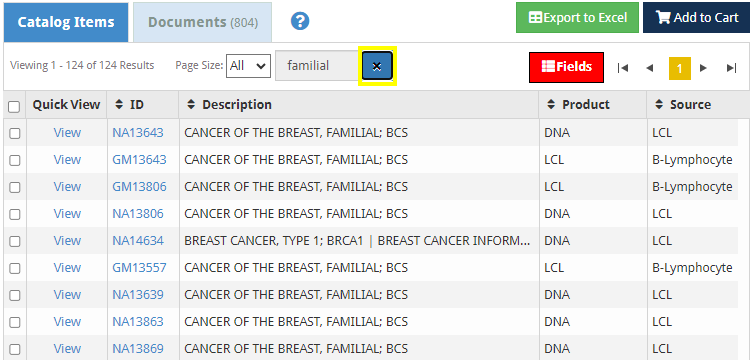Add selected items to cart

(696, 18)
